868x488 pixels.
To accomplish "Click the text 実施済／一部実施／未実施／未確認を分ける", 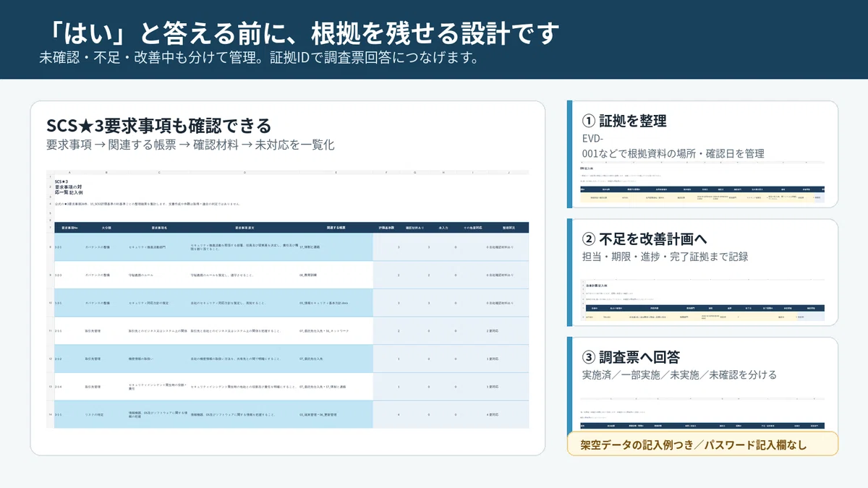I will 679,374.
